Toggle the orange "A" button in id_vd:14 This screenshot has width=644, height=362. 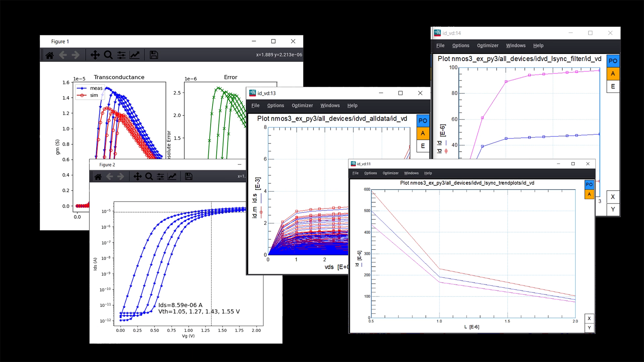pyautogui.click(x=613, y=73)
